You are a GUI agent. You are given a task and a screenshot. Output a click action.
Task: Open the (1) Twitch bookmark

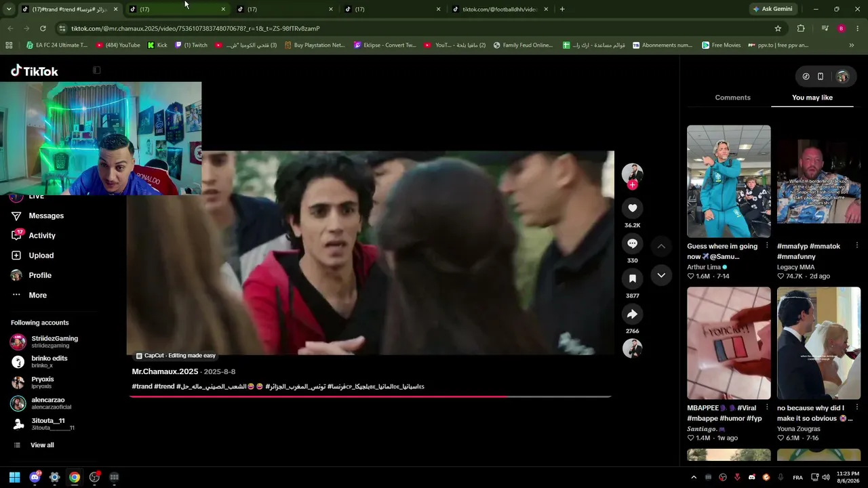coord(191,45)
